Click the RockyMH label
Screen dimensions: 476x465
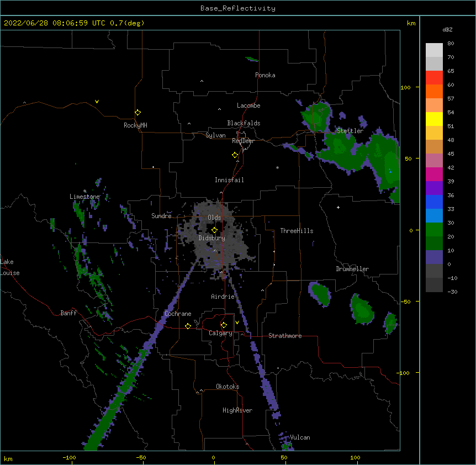point(135,125)
